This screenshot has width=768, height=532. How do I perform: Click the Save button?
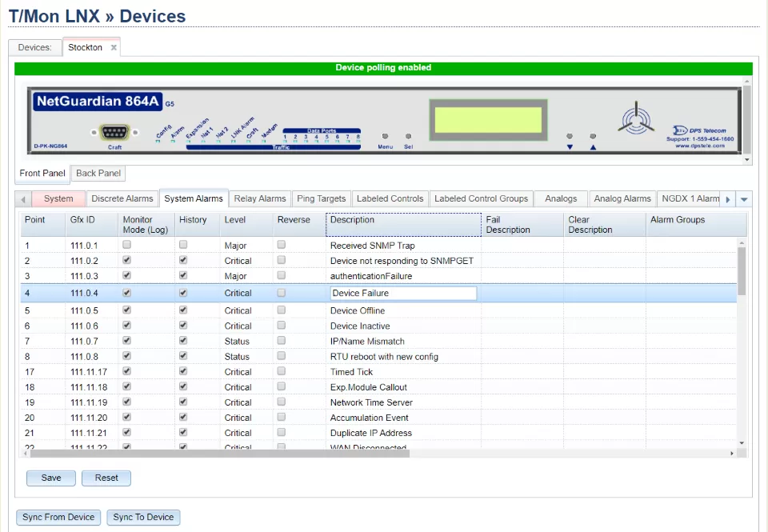(51, 478)
